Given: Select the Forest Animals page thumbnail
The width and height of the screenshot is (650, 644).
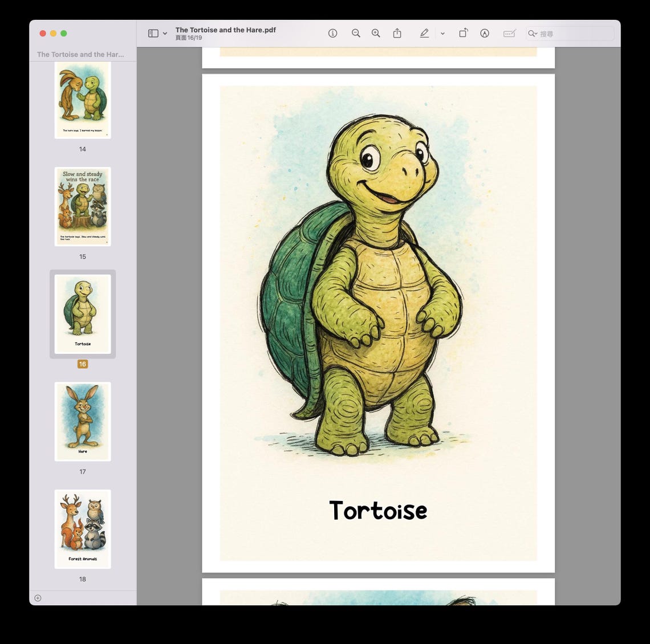Looking at the screenshot, I should 83,528.
